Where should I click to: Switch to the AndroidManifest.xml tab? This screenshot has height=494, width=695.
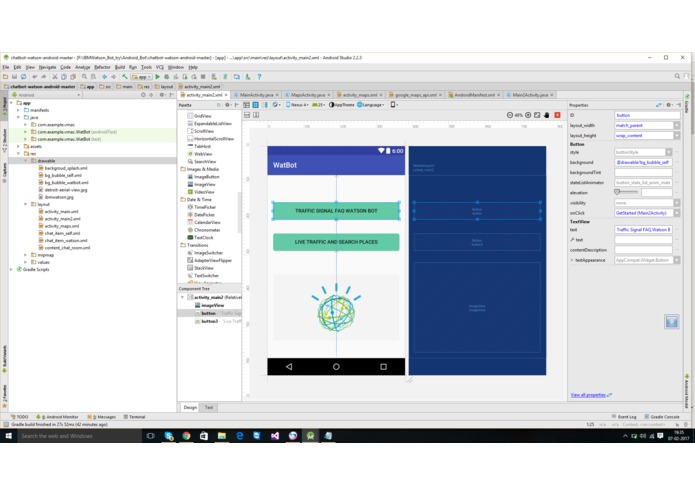474,95
